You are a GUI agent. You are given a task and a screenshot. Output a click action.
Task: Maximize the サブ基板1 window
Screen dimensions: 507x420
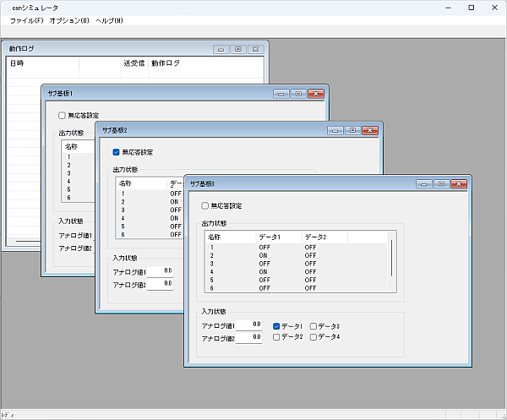297,93
